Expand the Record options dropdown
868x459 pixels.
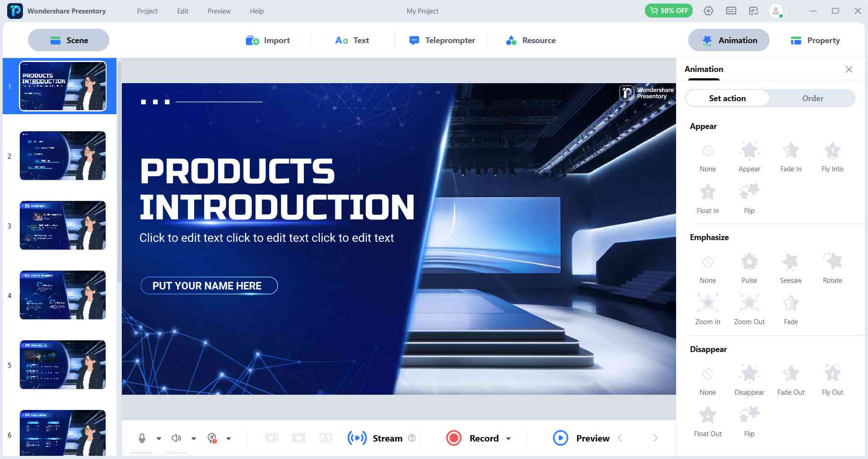coord(508,438)
